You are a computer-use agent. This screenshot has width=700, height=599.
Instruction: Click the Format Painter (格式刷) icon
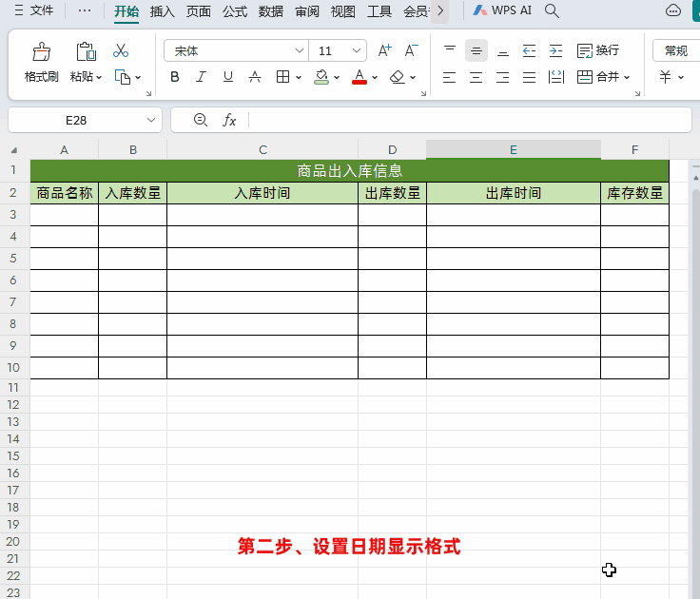(42, 51)
